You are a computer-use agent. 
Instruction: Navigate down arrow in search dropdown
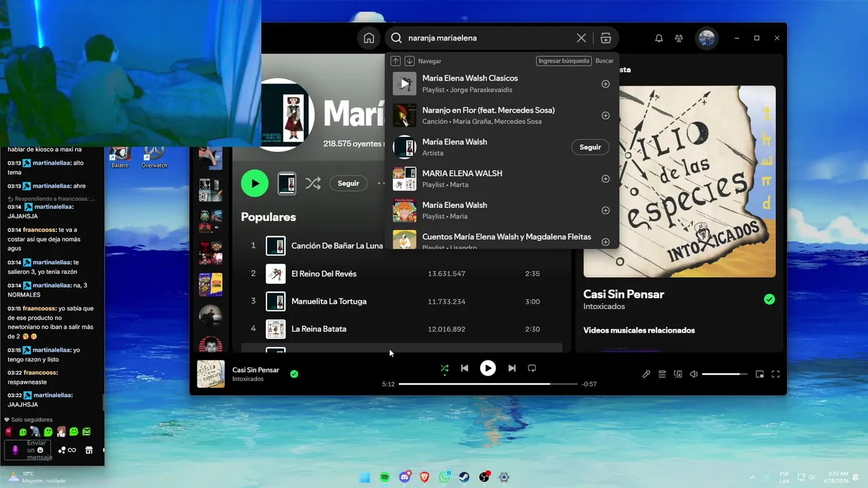pyautogui.click(x=410, y=61)
